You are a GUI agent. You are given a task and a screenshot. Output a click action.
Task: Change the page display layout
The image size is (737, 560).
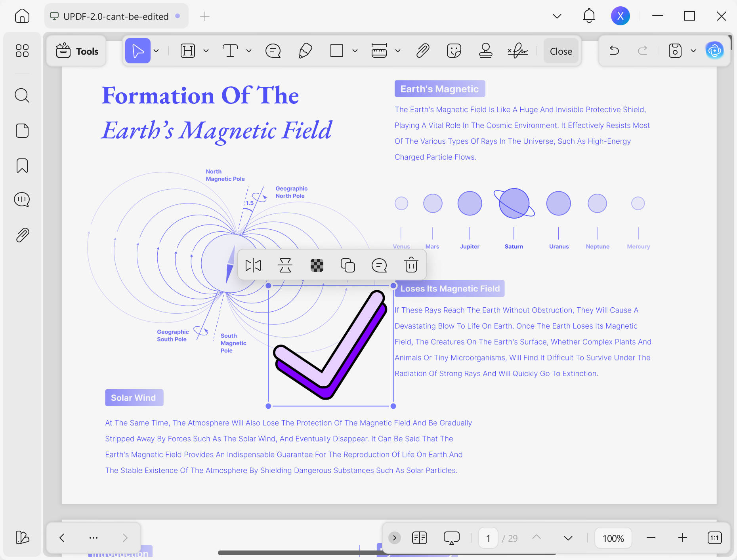[x=420, y=538]
